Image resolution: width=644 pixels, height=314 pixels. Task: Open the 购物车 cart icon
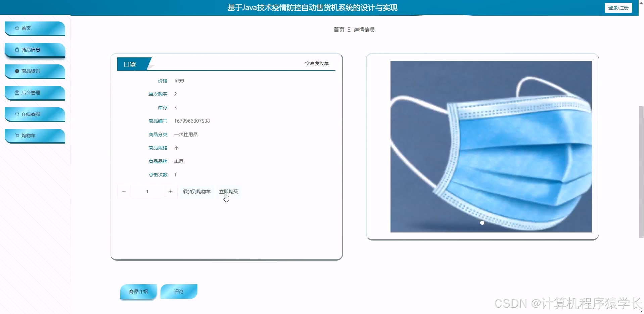pos(17,135)
